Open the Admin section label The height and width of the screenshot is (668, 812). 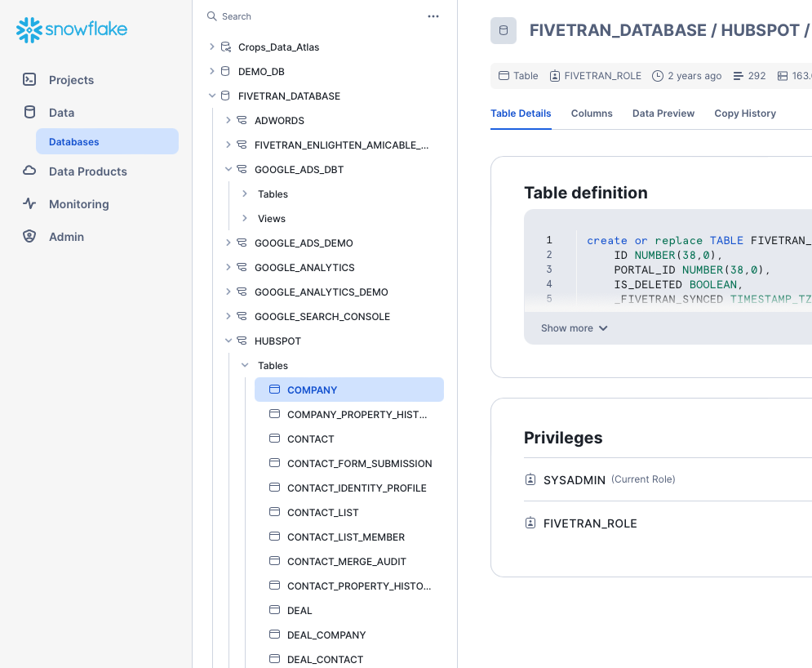coord(66,237)
